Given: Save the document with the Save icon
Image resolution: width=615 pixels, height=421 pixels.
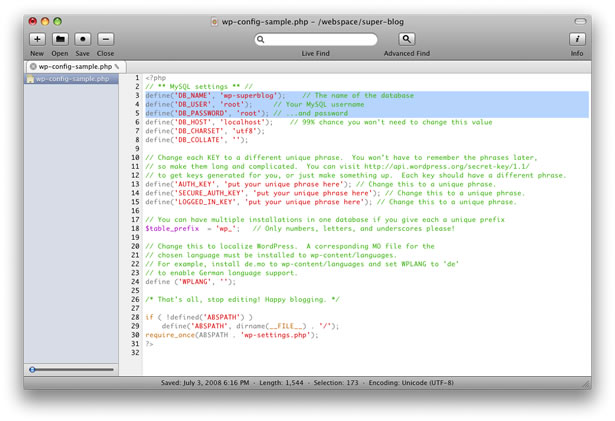Looking at the screenshot, I should click(x=82, y=39).
